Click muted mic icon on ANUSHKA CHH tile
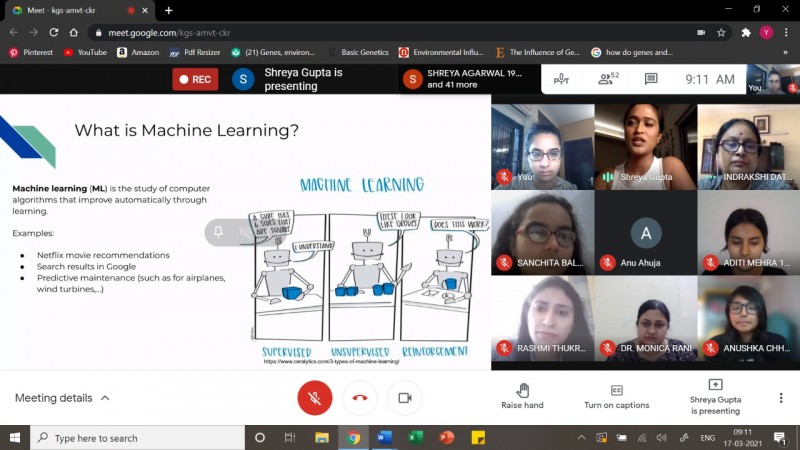 710,348
